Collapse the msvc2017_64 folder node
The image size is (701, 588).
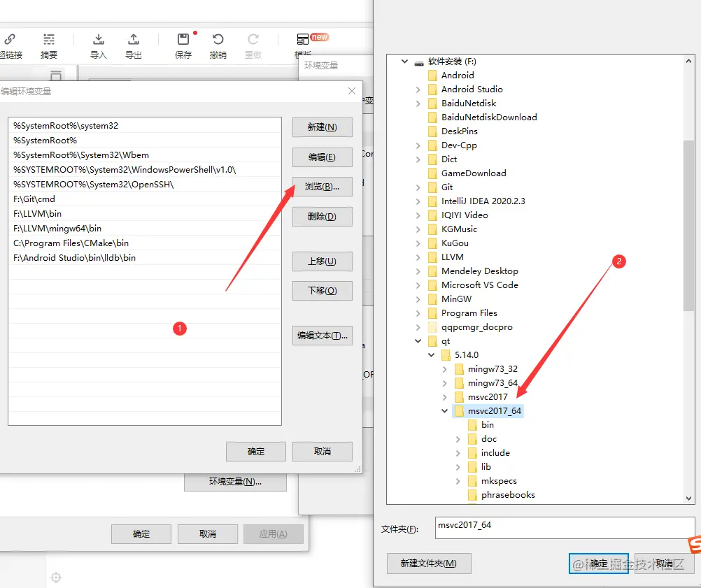tap(444, 410)
